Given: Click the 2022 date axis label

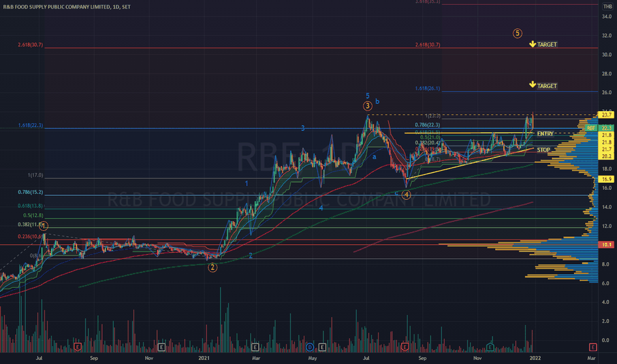Looking at the screenshot, I should pyautogui.click(x=535, y=358).
